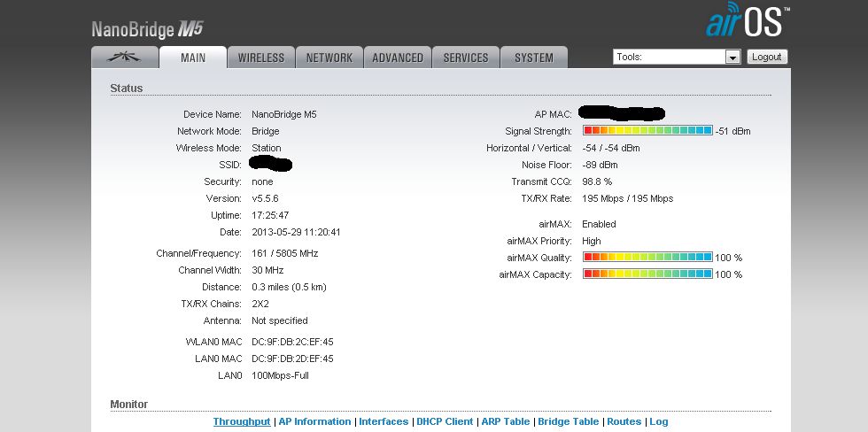Viewport: 868px width, 432px height.
Task: Click the Logout button
Action: [x=767, y=57]
